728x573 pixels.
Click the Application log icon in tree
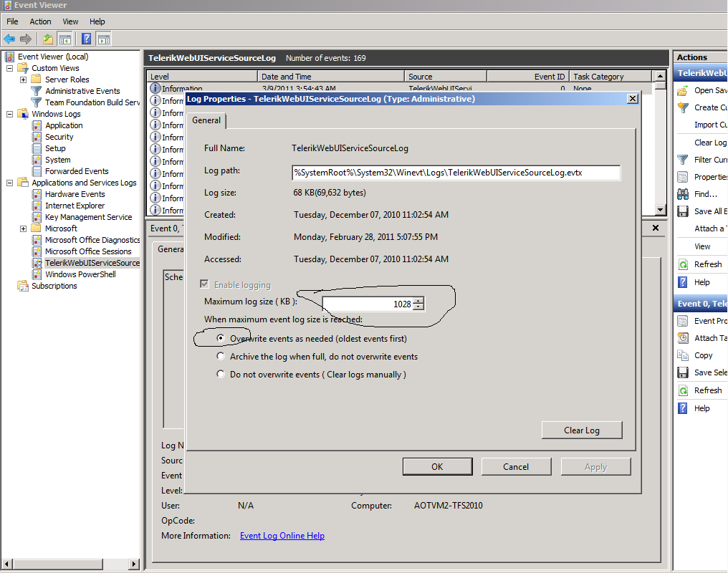click(x=37, y=125)
